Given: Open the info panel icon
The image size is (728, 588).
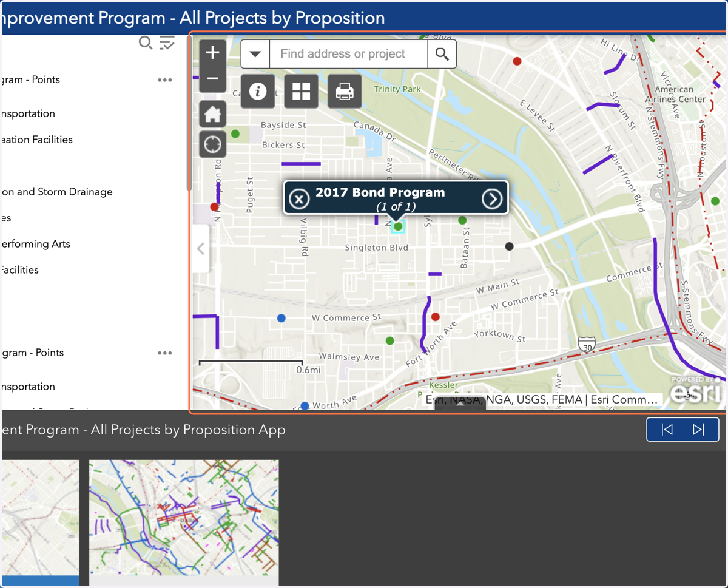Looking at the screenshot, I should point(258,92).
